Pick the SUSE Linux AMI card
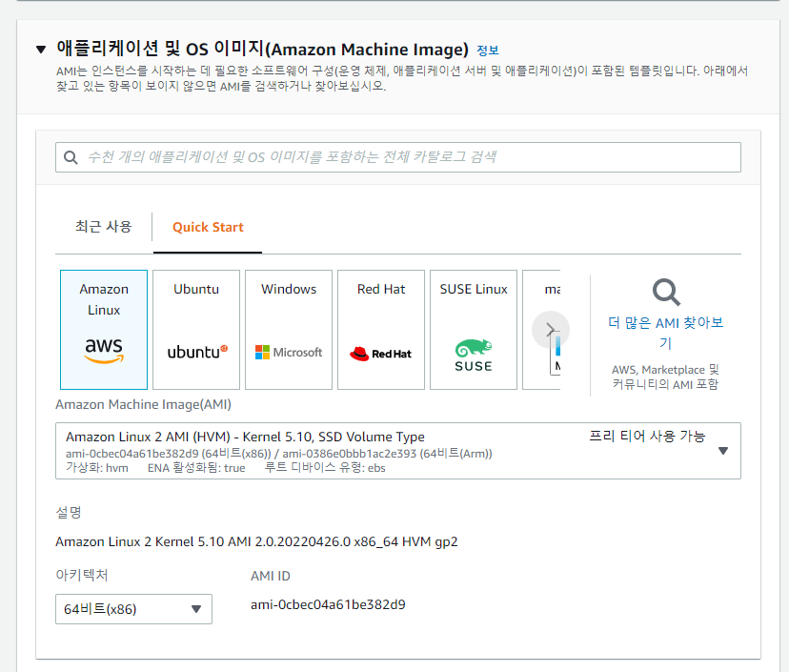 (x=474, y=330)
